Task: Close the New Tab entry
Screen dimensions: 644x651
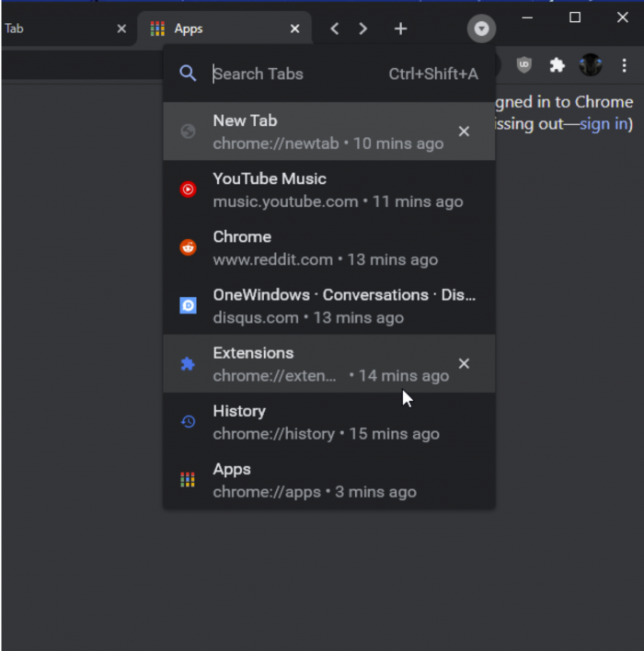Action: [x=464, y=131]
